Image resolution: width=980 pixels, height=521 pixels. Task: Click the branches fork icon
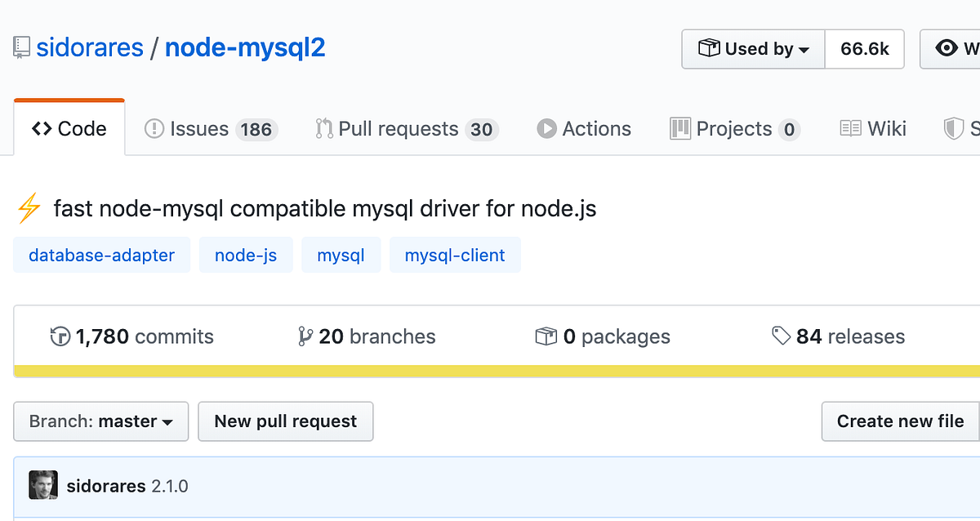[x=304, y=336]
